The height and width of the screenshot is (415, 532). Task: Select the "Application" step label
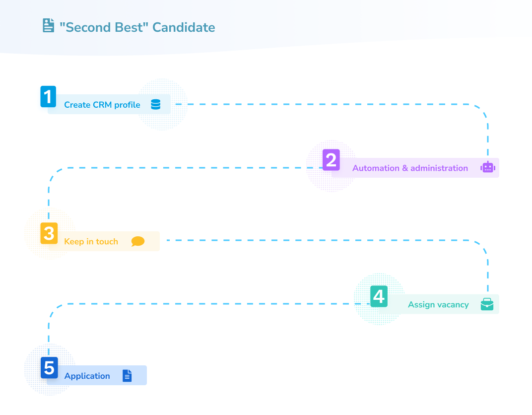[x=87, y=376]
